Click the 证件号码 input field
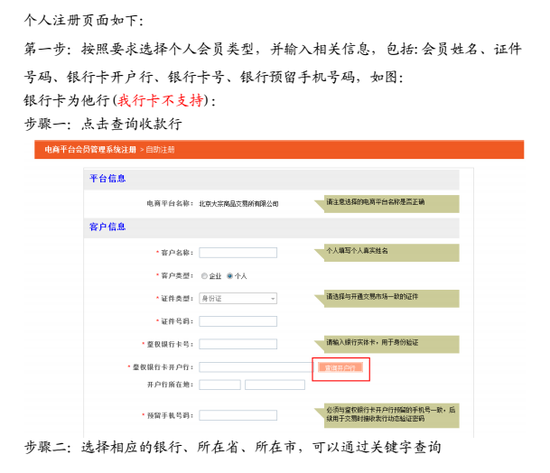This screenshot has height=473, width=550. [x=238, y=321]
